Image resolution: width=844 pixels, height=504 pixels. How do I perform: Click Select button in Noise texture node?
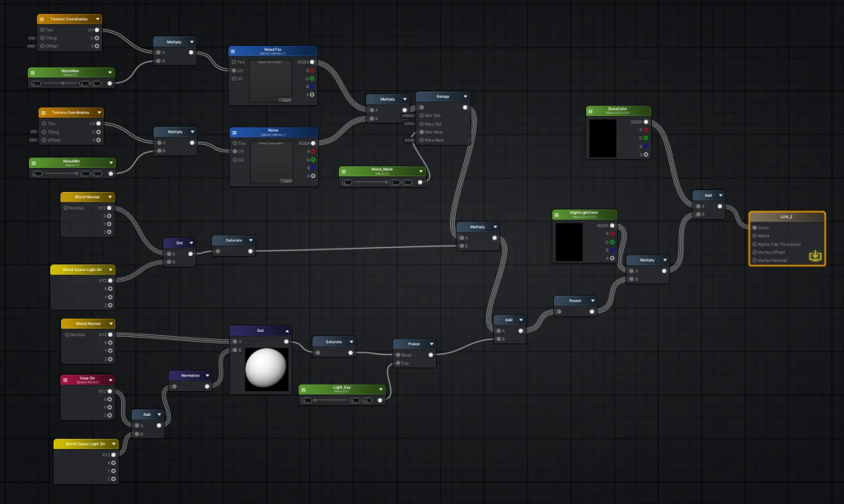click(x=285, y=180)
